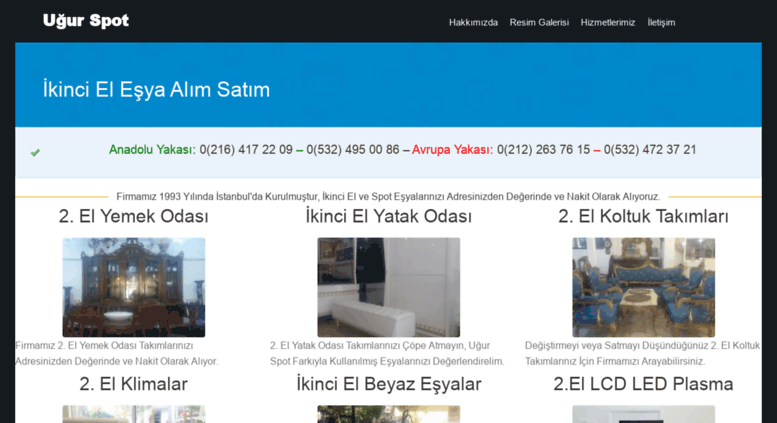Click the Avrupa Yakası label
This screenshot has height=423, width=777.
452,150
